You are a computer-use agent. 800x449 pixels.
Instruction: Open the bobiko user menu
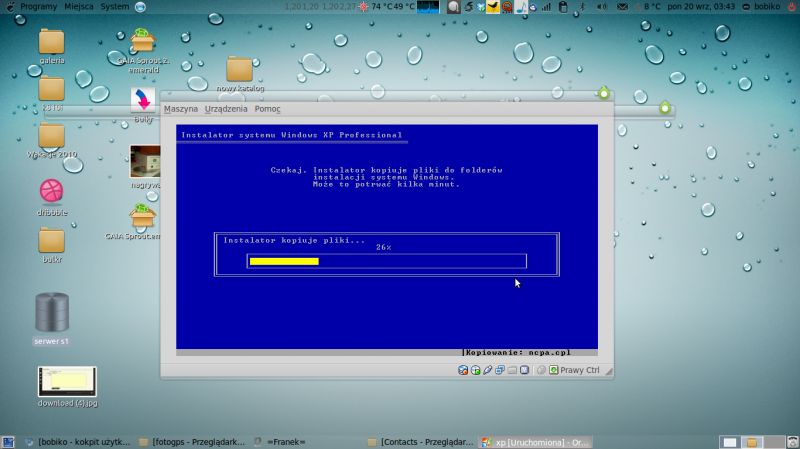pyautogui.click(x=761, y=7)
